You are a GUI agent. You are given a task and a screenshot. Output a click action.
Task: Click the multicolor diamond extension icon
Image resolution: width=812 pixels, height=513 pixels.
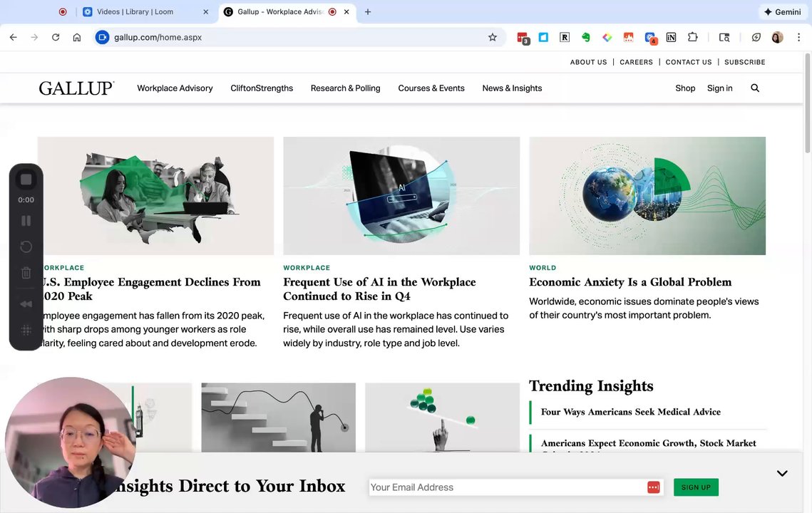[x=607, y=37]
